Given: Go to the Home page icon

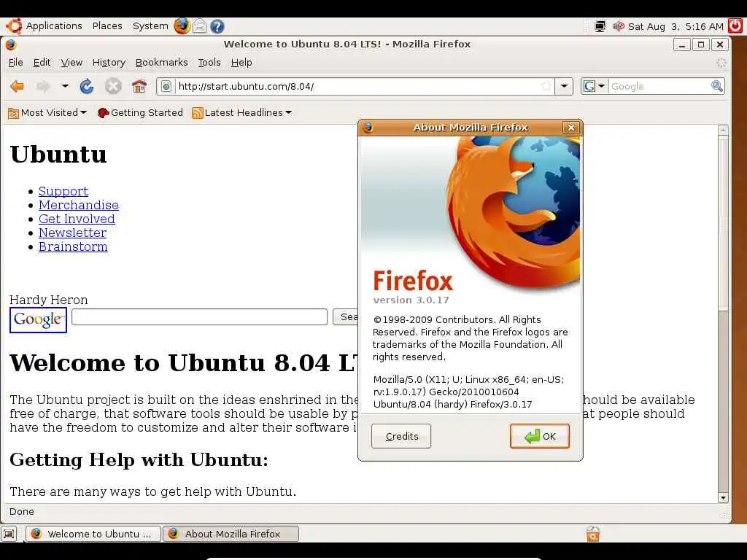Looking at the screenshot, I should coord(139,86).
